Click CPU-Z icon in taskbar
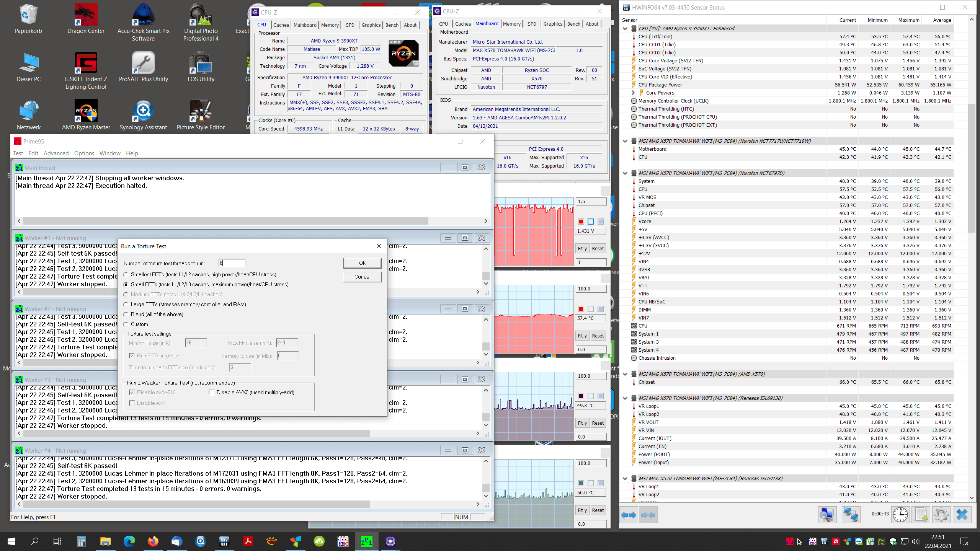The image size is (980, 551). (390, 541)
